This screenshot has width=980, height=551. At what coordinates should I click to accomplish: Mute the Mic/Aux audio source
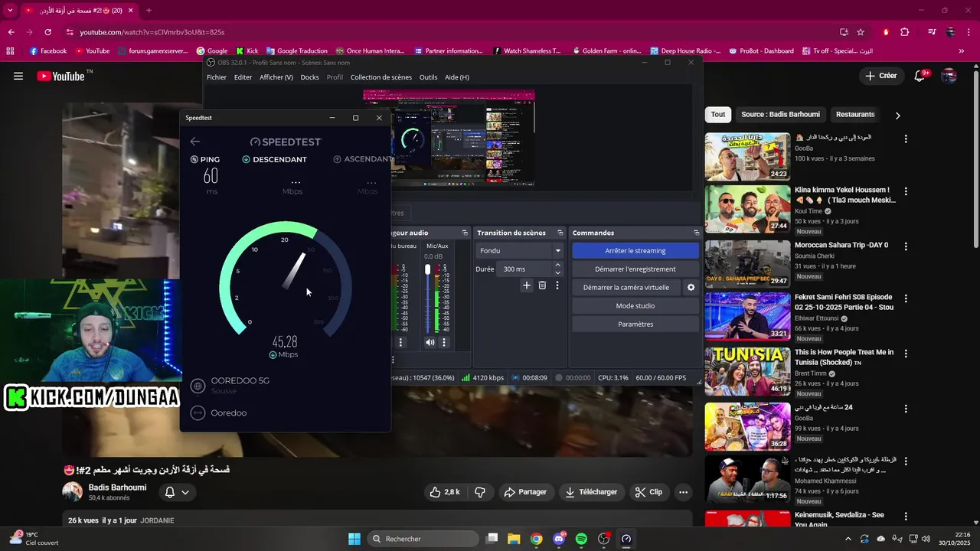pos(430,342)
